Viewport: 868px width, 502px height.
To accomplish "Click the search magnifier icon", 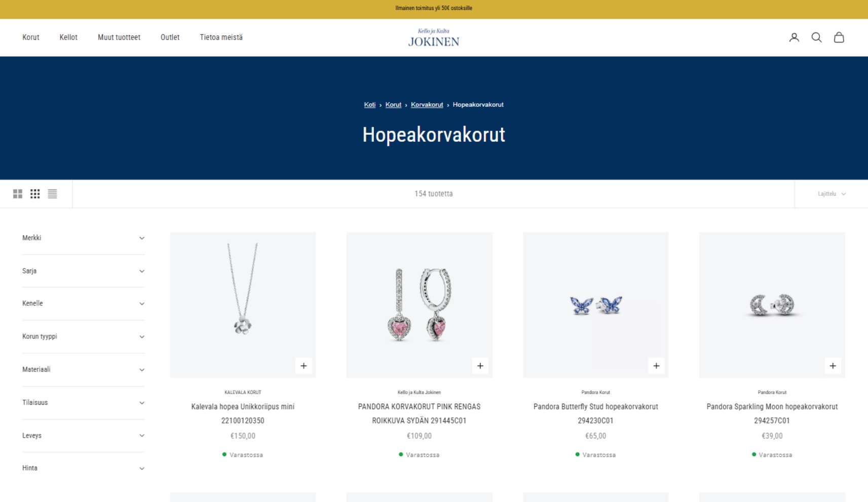I will [x=816, y=37].
